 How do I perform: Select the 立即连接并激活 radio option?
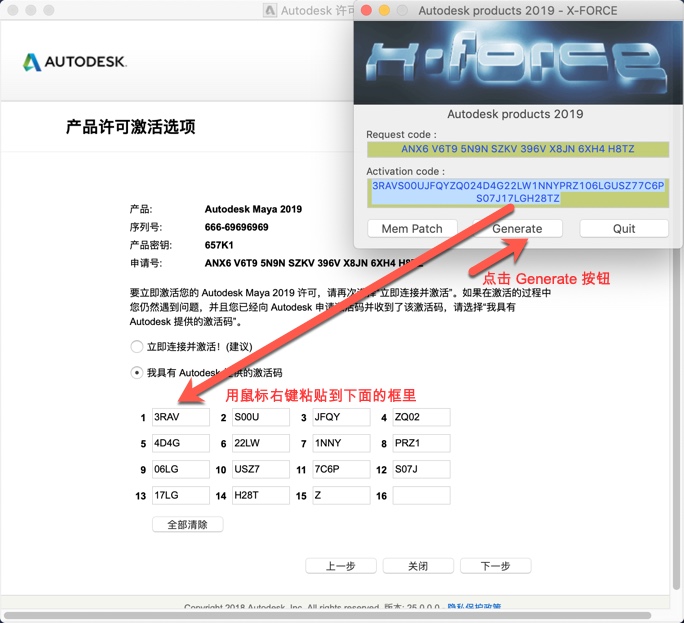137,347
